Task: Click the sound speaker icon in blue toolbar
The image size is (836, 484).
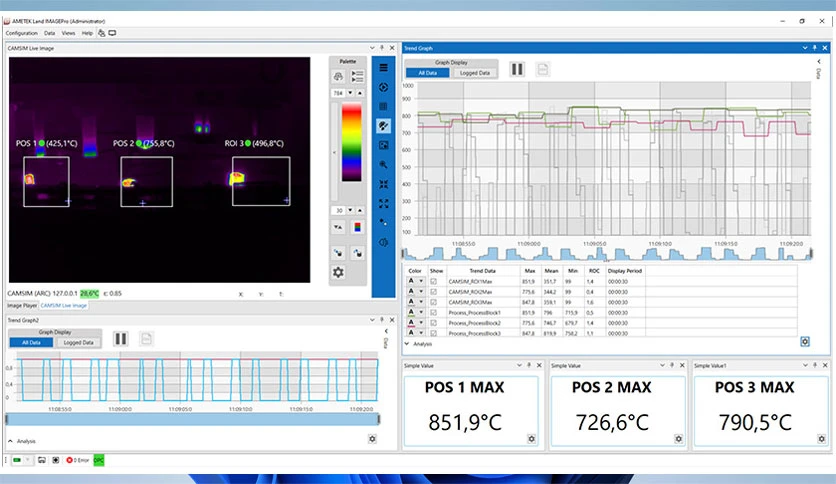Action: pyautogui.click(x=383, y=243)
